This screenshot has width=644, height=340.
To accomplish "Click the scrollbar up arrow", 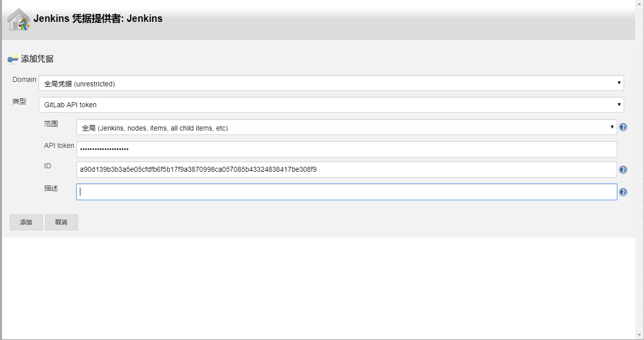I will [640, 4].
